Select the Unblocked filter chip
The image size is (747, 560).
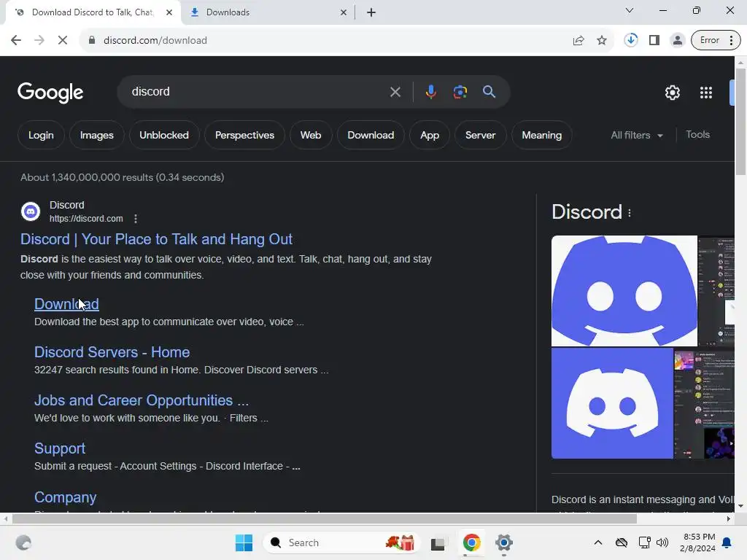click(x=164, y=135)
